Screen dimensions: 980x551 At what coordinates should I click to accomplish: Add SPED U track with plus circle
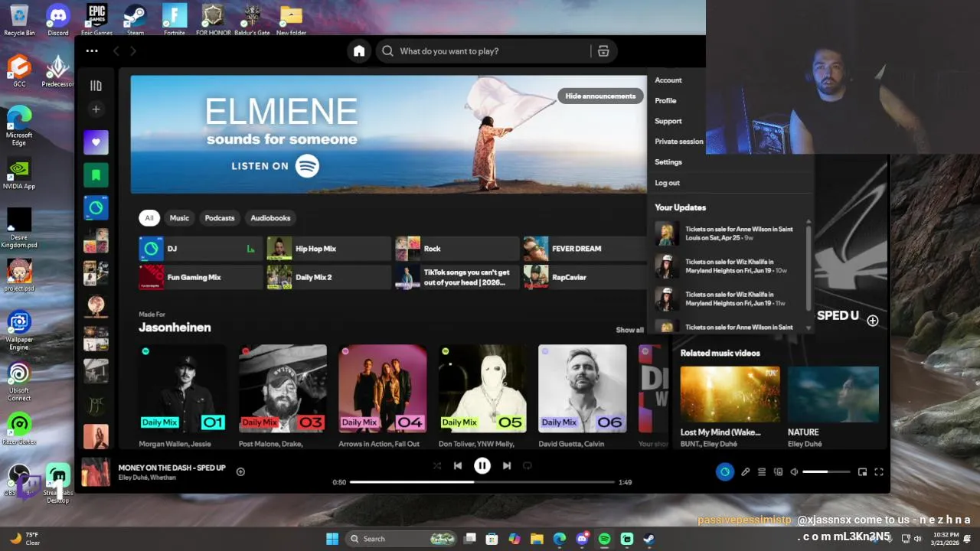(x=872, y=321)
